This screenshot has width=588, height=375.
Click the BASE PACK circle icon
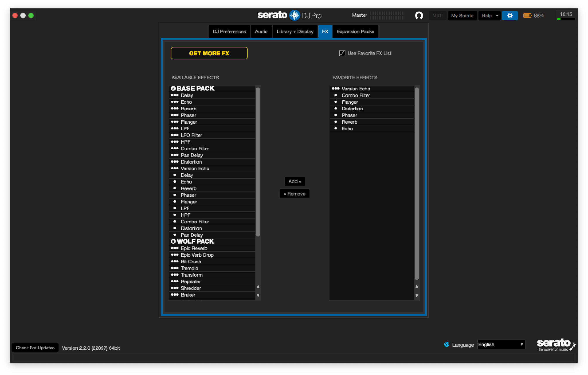click(x=173, y=88)
